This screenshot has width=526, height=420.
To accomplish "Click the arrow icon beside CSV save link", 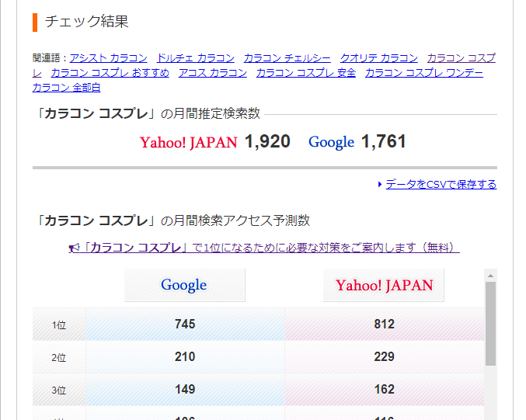I will [380, 184].
